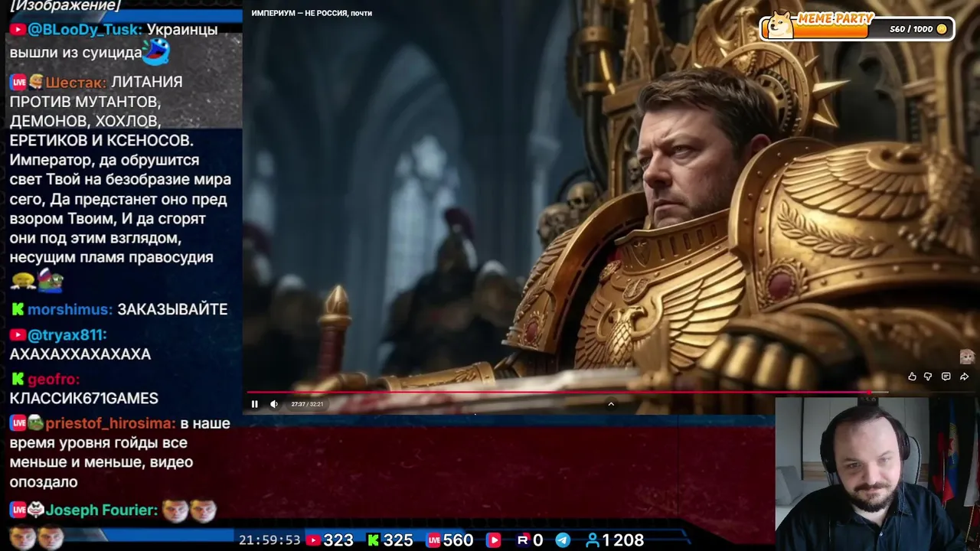Viewport: 980px width, 551px height.
Task: Click the 21:59:53 clock in the status bar
Action: tap(269, 540)
